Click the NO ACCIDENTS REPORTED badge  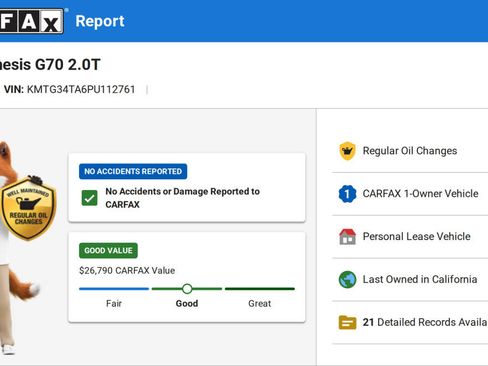[133, 171]
